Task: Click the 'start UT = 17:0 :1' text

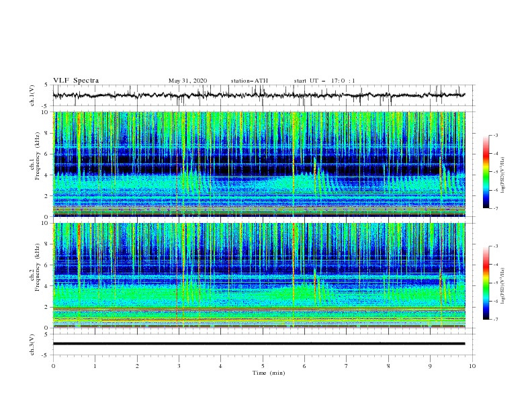Action: pyautogui.click(x=324, y=81)
